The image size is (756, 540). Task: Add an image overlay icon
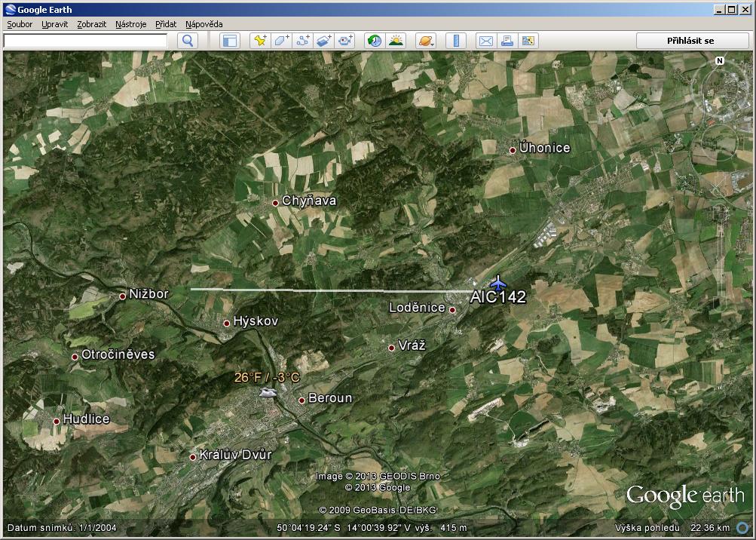323,41
